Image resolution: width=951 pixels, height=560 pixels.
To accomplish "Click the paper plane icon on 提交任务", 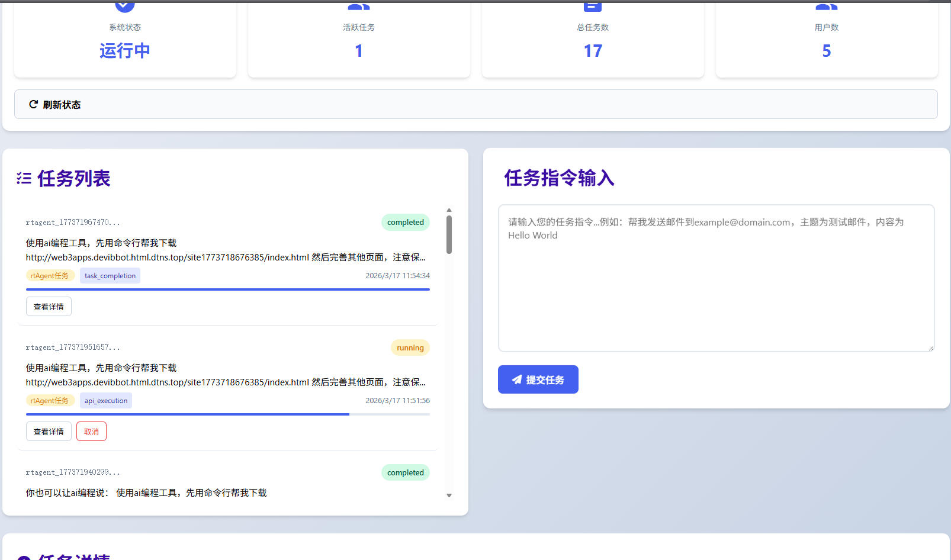I will (x=515, y=379).
